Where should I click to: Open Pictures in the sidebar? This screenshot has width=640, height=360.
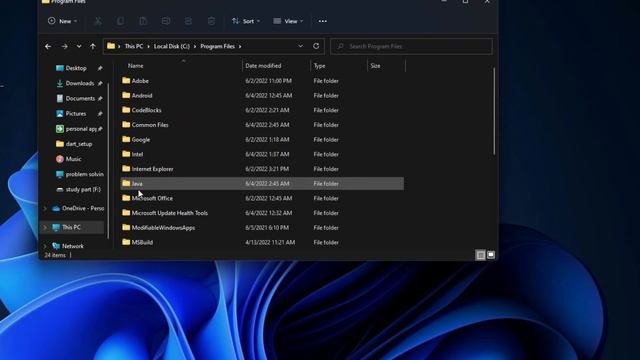[76, 113]
